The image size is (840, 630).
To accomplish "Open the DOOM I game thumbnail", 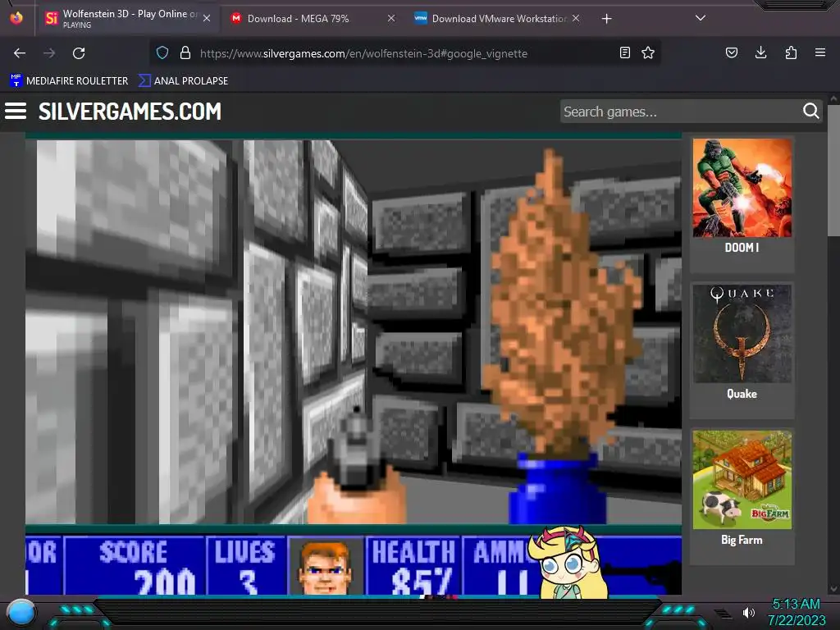I will click(742, 188).
